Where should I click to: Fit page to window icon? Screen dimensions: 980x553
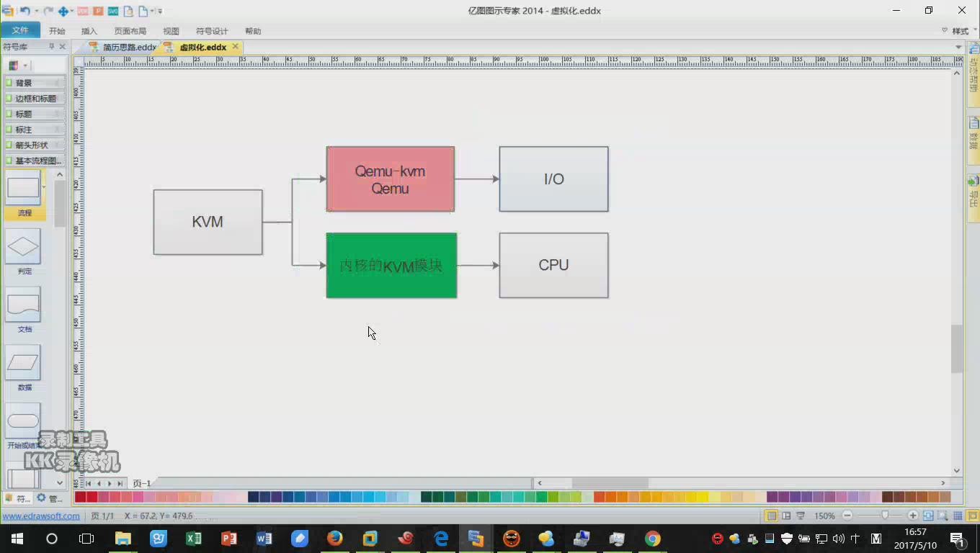tap(928, 516)
